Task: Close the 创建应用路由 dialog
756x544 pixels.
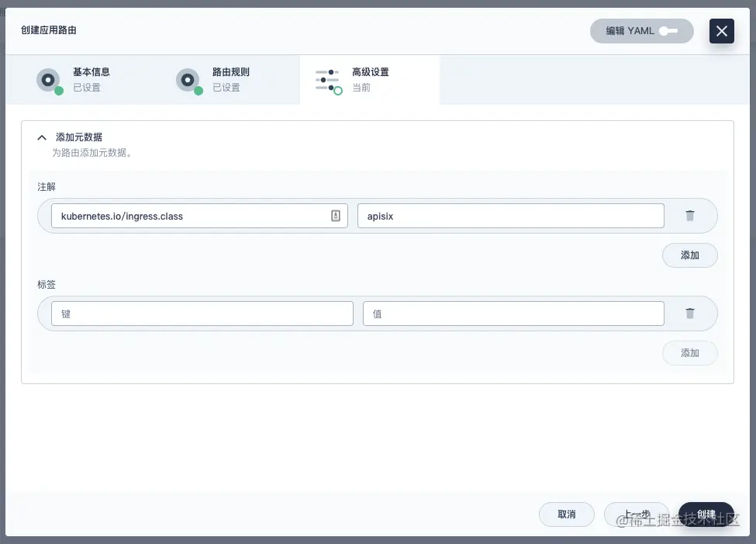Action: click(x=721, y=31)
